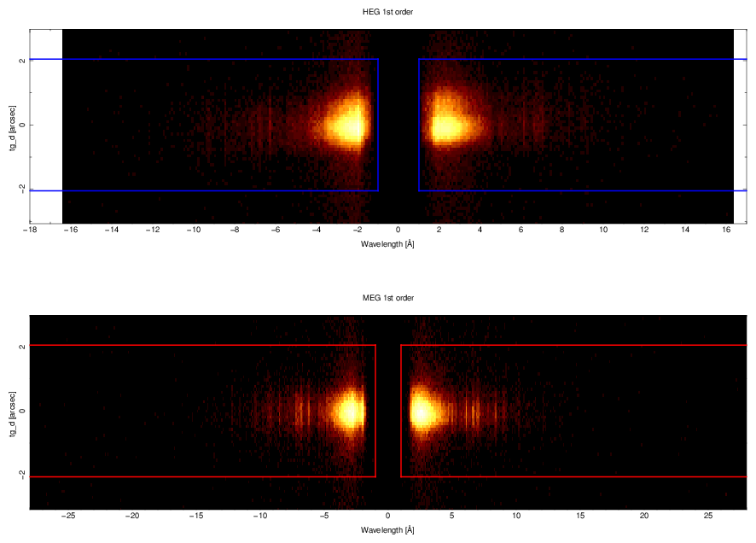Click the '16' tick label on HEG wavelength axis
The height and width of the screenshot is (543, 756).
click(726, 230)
